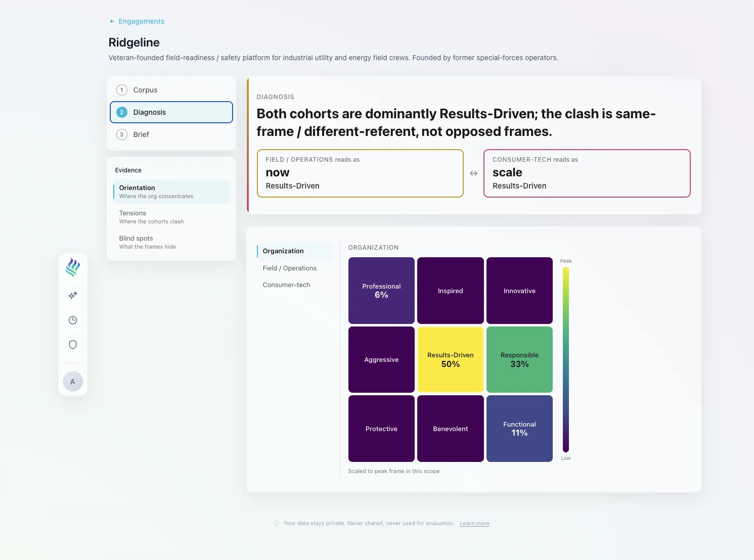The image size is (754, 560).
Task: Open Blind spots evidence section
Action: tap(171, 242)
